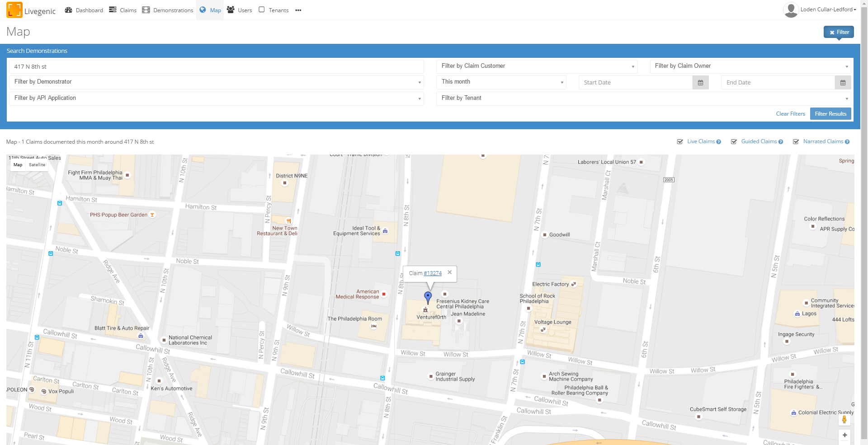Open claim #13274 link
The width and height of the screenshot is (868, 445).
(433, 273)
